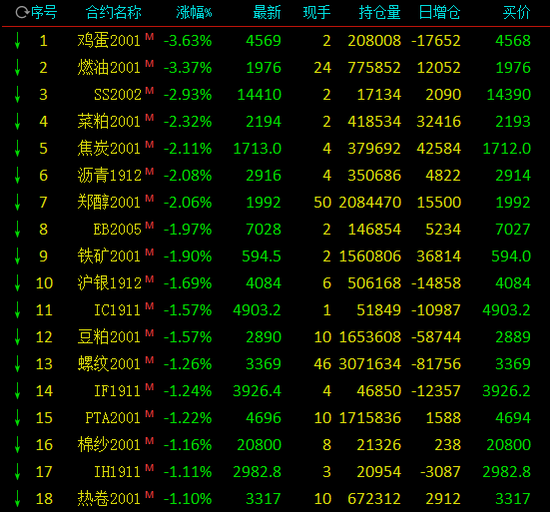Viewport: 550px width, 512px height.
Task: Click the M marker beside 铁矿2001
Action: click(150, 252)
